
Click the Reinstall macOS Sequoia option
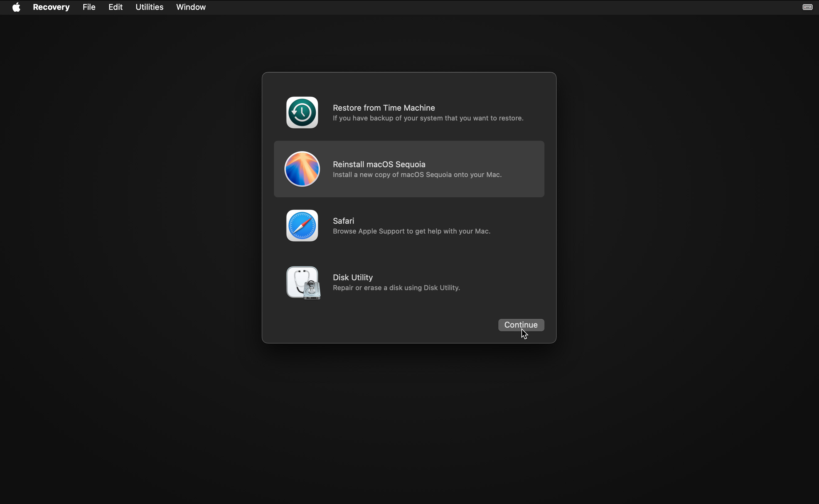[x=409, y=169]
